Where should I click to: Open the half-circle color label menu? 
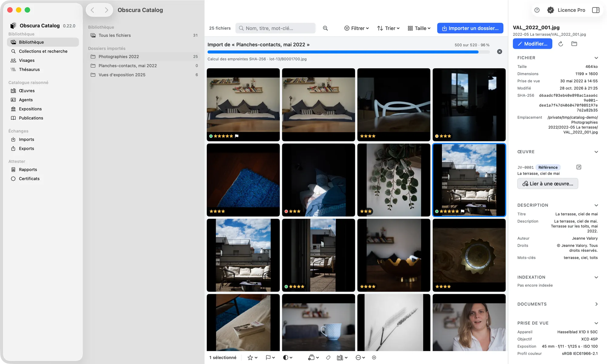point(287,358)
